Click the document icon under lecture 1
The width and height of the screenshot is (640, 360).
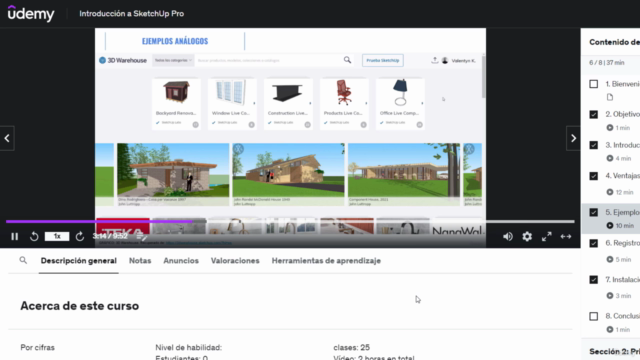(x=610, y=97)
